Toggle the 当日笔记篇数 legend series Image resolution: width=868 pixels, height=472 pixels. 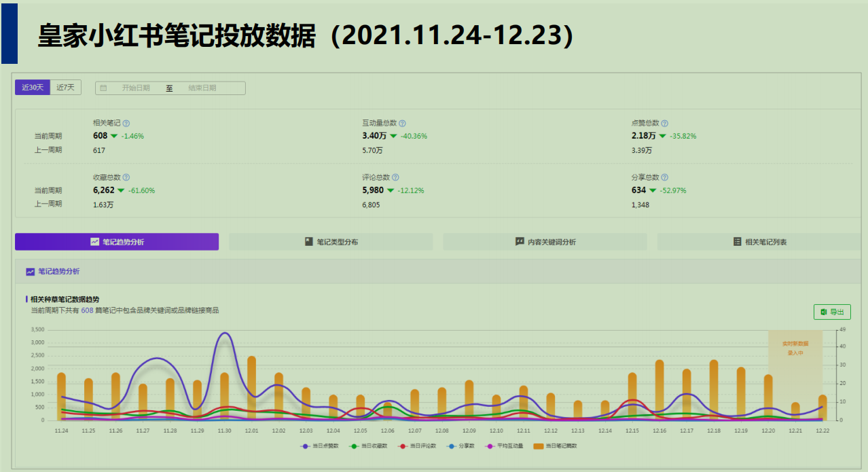pos(556,446)
